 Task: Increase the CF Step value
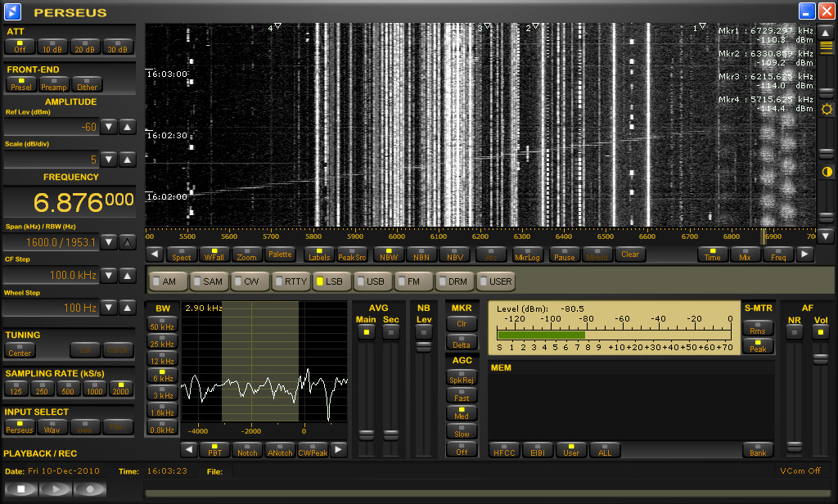click(127, 275)
